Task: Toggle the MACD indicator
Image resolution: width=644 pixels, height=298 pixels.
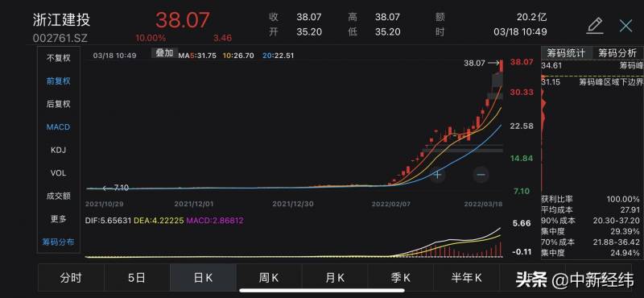Action: tap(58, 127)
